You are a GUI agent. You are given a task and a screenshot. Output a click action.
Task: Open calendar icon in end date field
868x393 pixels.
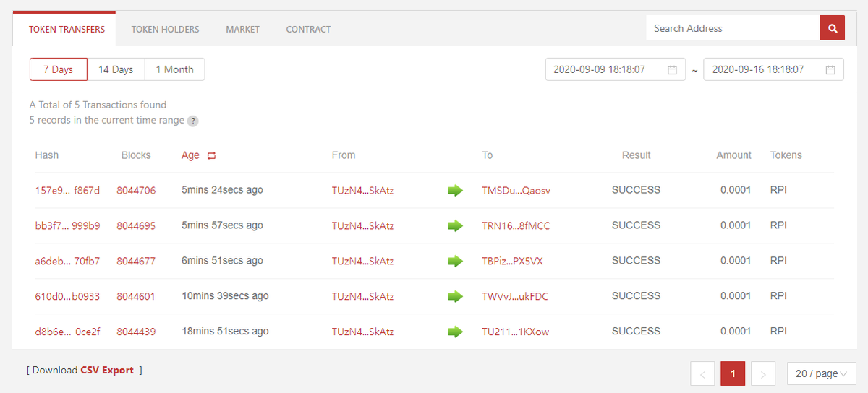click(830, 70)
